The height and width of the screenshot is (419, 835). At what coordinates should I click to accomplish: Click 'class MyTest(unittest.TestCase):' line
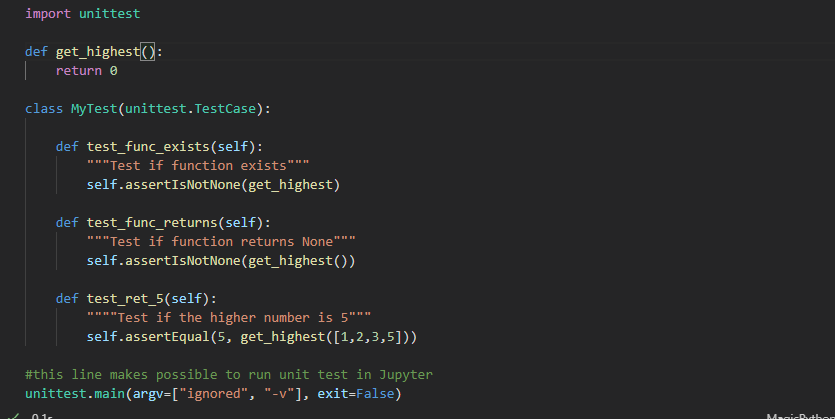point(148,109)
